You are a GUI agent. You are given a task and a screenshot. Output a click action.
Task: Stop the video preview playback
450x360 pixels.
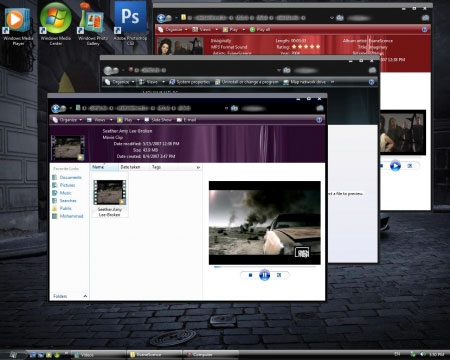pos(250,275)
